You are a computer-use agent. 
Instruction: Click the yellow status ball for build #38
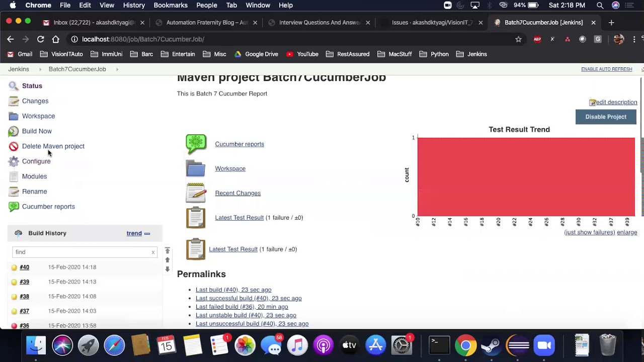pos(14,297)
